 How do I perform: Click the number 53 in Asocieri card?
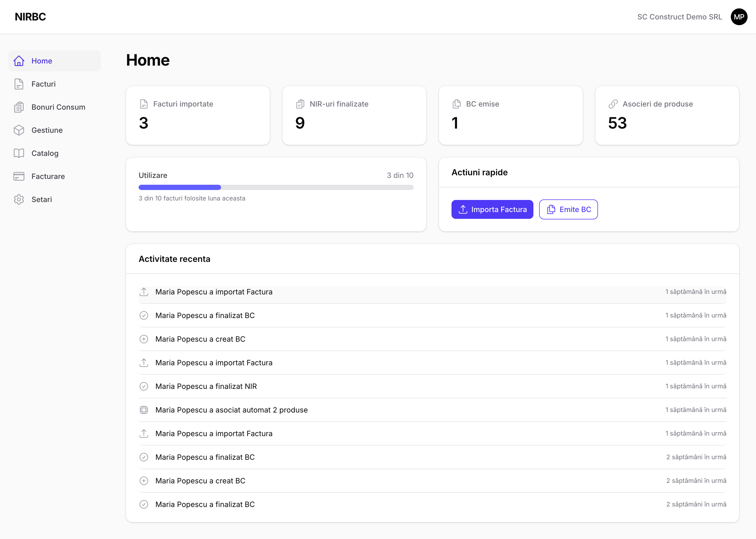[x=617, y=123]
